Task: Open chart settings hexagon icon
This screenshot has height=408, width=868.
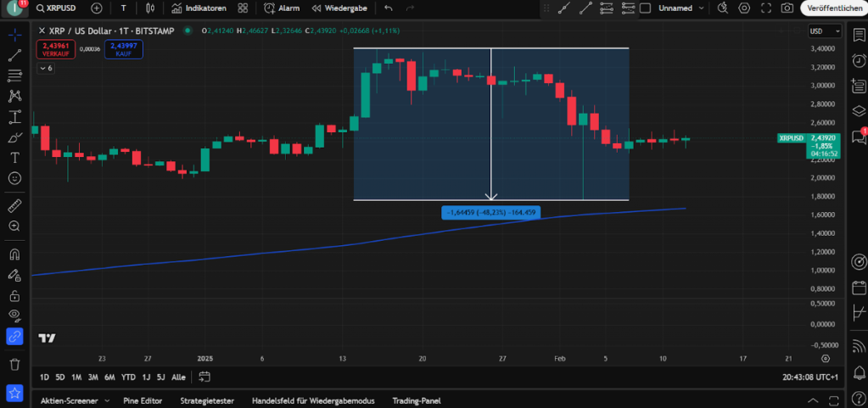Action: [x=745, y=8]
